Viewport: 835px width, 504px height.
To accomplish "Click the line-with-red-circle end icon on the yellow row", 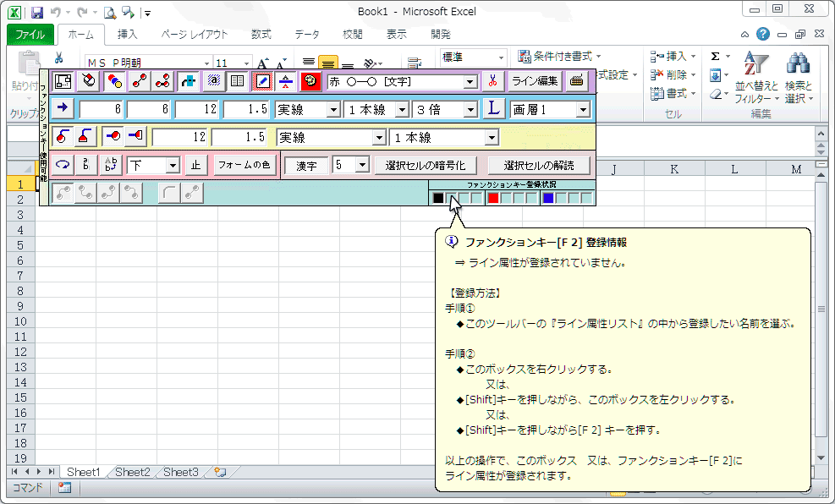I will tap(113, 136).
